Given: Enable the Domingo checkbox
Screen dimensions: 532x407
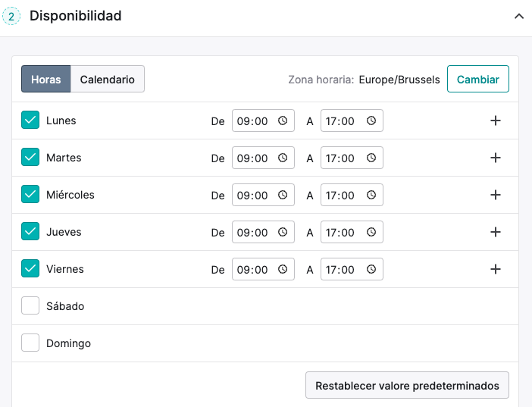Looking at the screenshot, I should 30,343.
